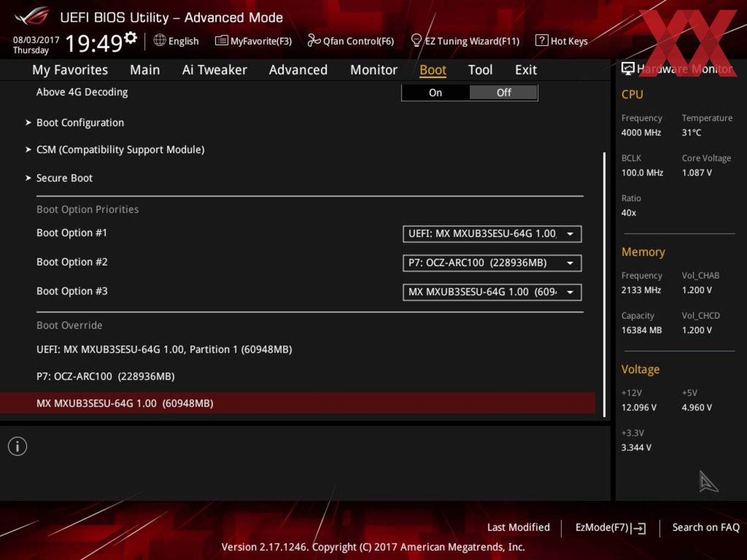Viewport: 747px width, 560px height.
Task: Launch EZ Tuning Wizard(F11)
Action: tap(472, 41)
